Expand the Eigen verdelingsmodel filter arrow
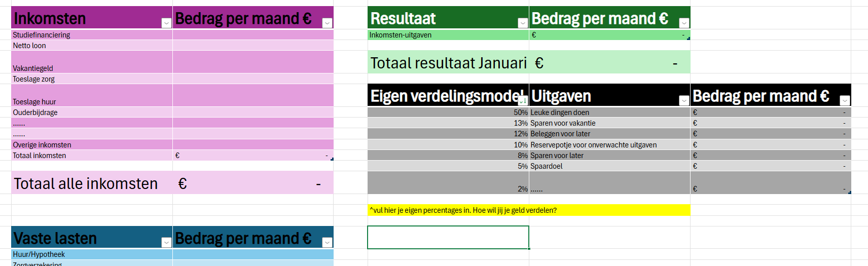The width and height of the screenshot is (868, 266). [x=522, y=100]
